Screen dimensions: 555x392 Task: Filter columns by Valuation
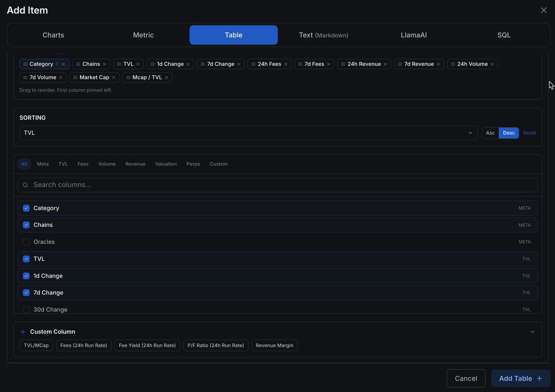[x=166, y=164]
